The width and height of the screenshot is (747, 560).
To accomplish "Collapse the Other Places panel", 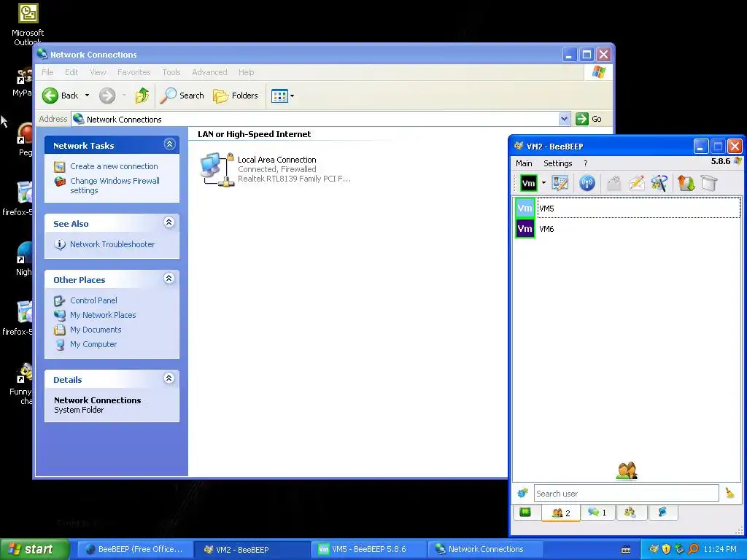I will 169,279.
